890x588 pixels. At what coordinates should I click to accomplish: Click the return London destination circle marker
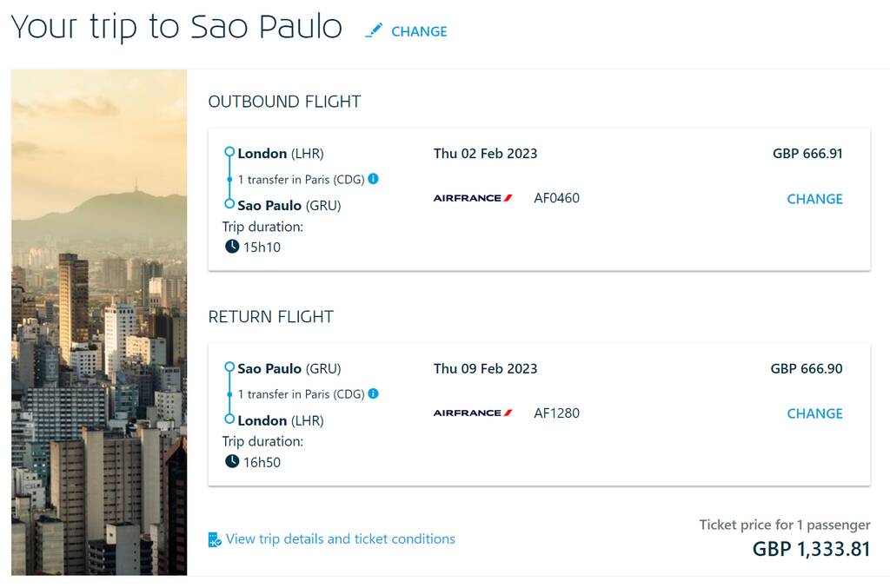229,419
